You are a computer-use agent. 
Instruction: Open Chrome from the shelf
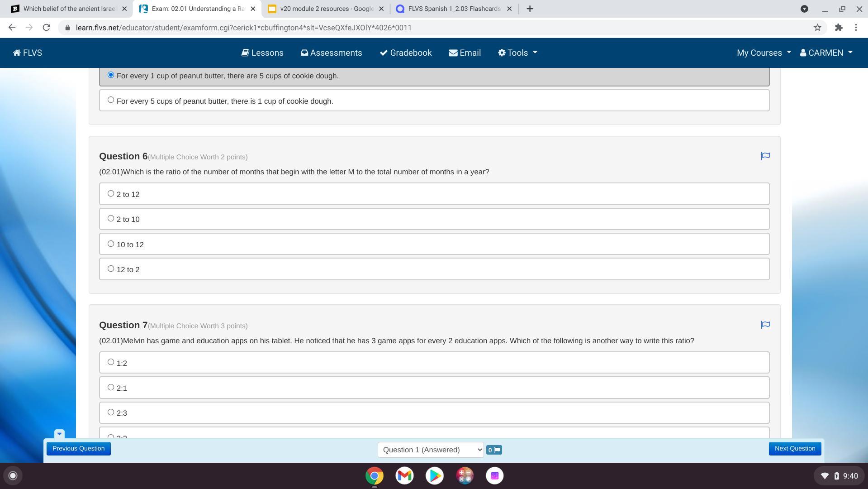[375, 475]
